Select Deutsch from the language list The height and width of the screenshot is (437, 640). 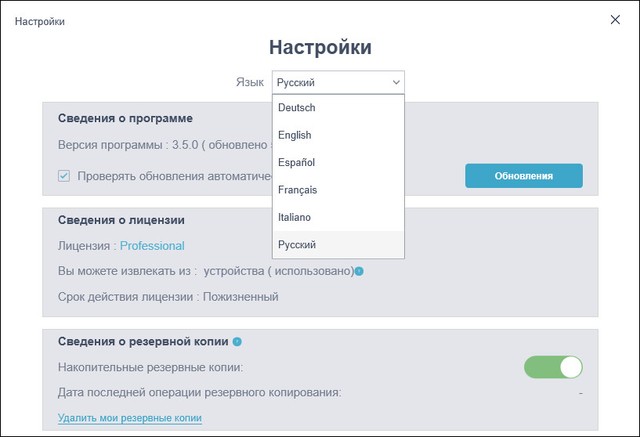pos(338,108)
